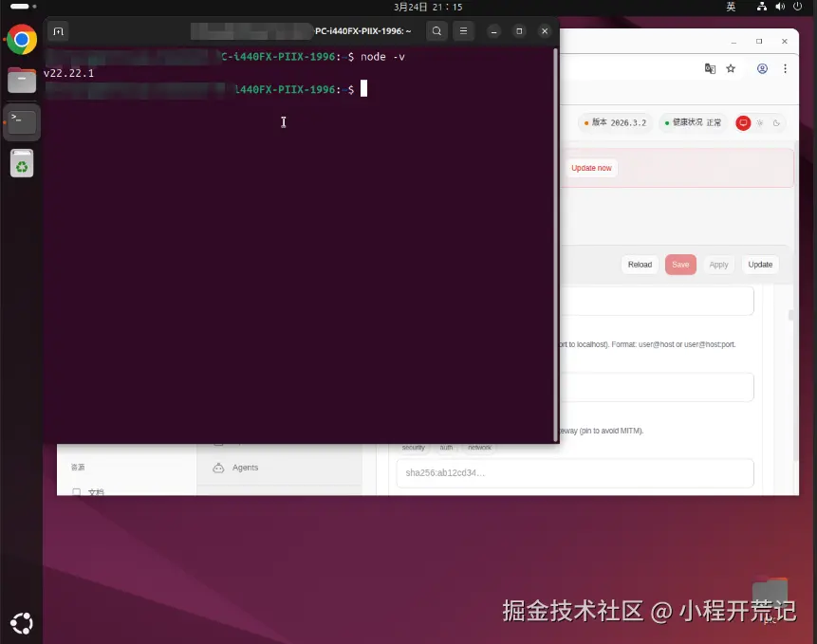Bookmark this page with star icon
This screenshot has height=644, width=817.
(x=731, y=68)
